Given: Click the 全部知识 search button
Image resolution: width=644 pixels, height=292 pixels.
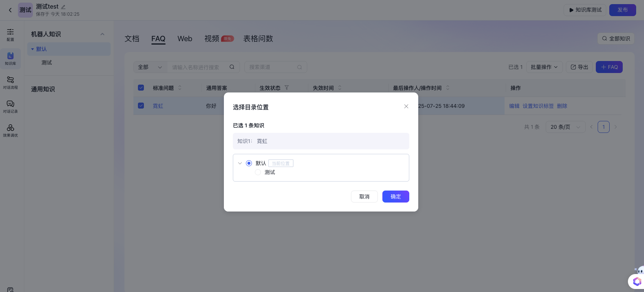Looking at the screenshot, I should pos(616,39).
